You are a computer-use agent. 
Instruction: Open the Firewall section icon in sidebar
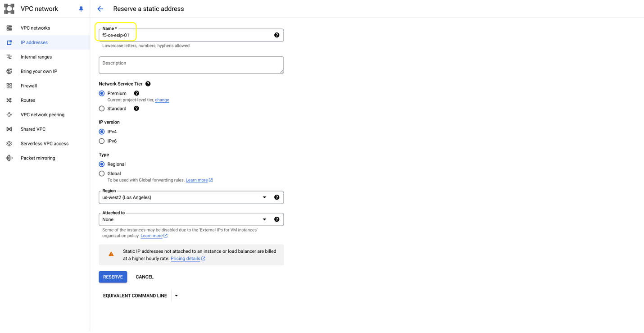(9, 86)
